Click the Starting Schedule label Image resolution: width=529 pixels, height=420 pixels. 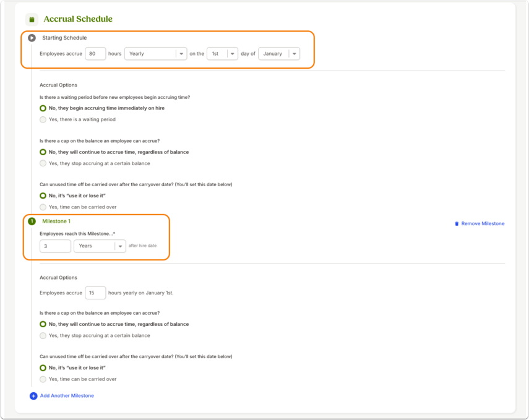[64, 38]
